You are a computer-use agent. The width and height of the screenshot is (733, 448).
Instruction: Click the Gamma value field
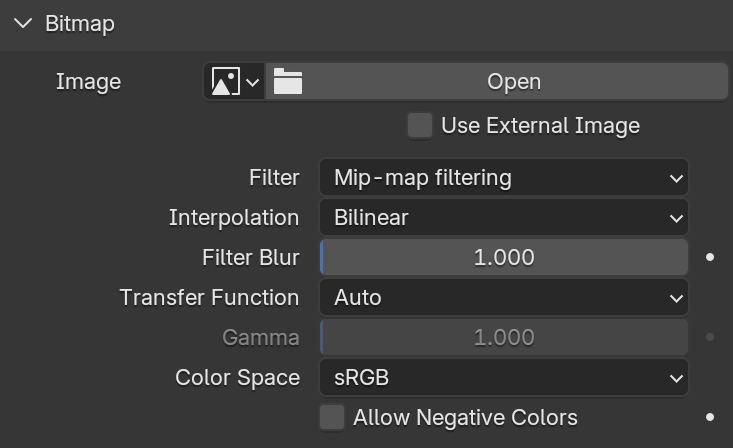click(503, 337)
